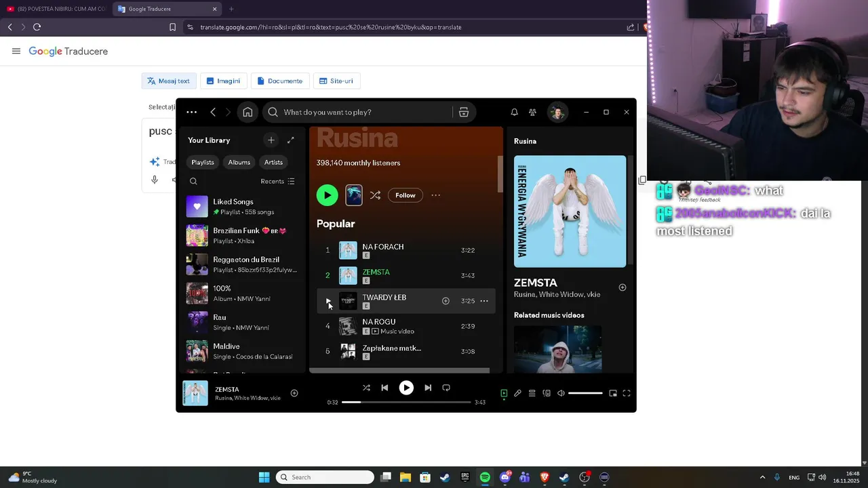The height and width of the screenshot is (488, 868).
Task: Toggle Now Playing view panel
Action: click(504, 393)
